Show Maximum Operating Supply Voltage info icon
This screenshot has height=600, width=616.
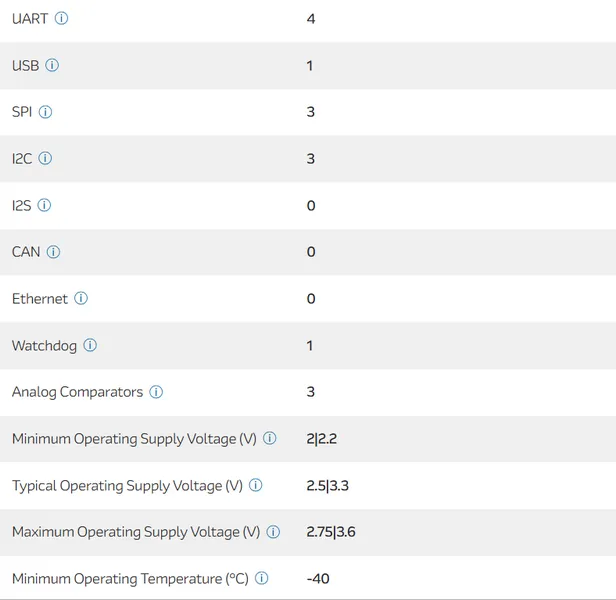click(x=273, y=532)
